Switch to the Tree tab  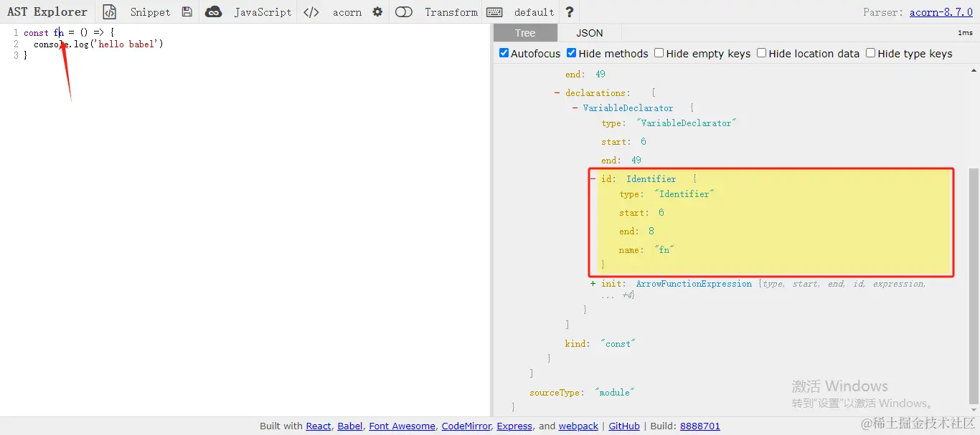525,33
